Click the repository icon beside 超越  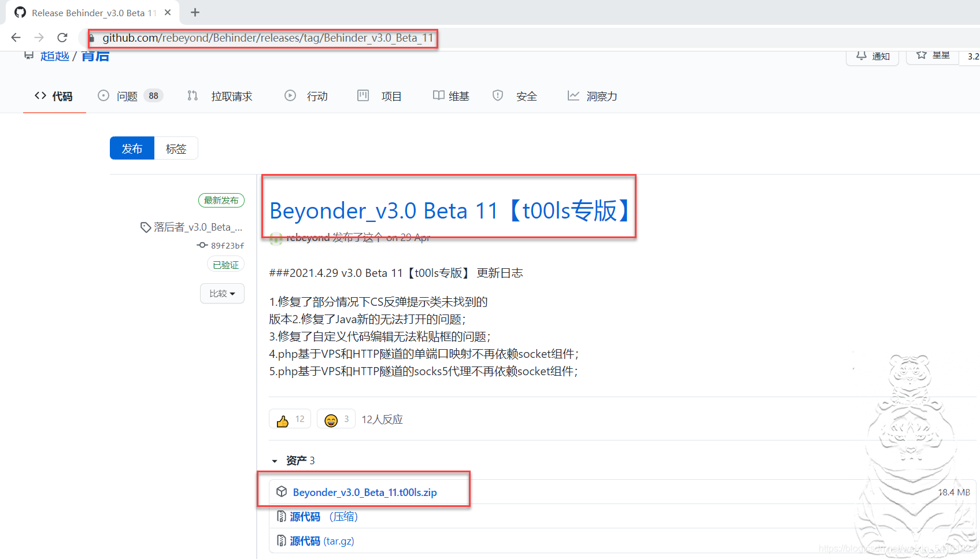click(x=29, y=55)
